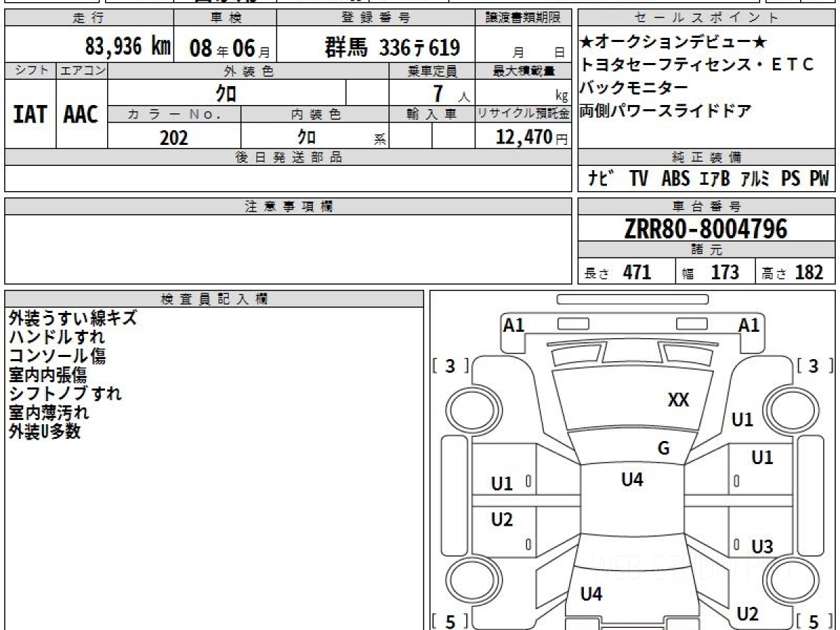Select the 外装U多数 note
This screenshot has height=630, width=840.
coord(45,431)
